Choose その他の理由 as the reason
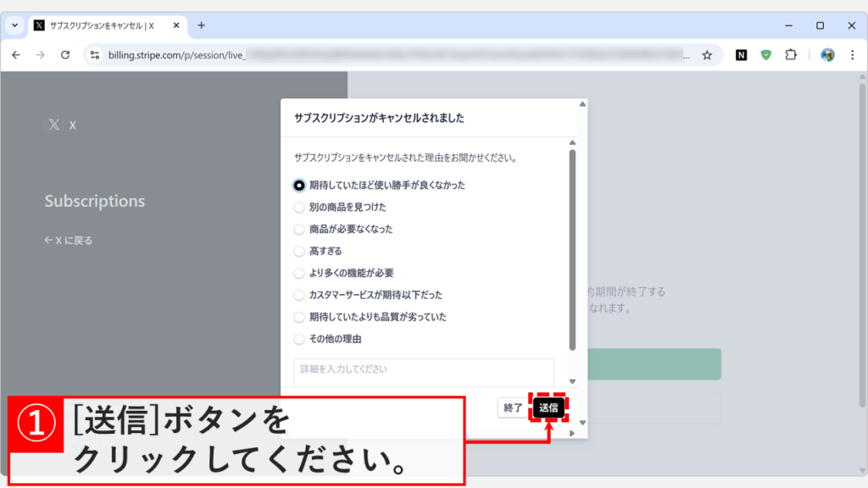868x488 pixels. [298, 338]
